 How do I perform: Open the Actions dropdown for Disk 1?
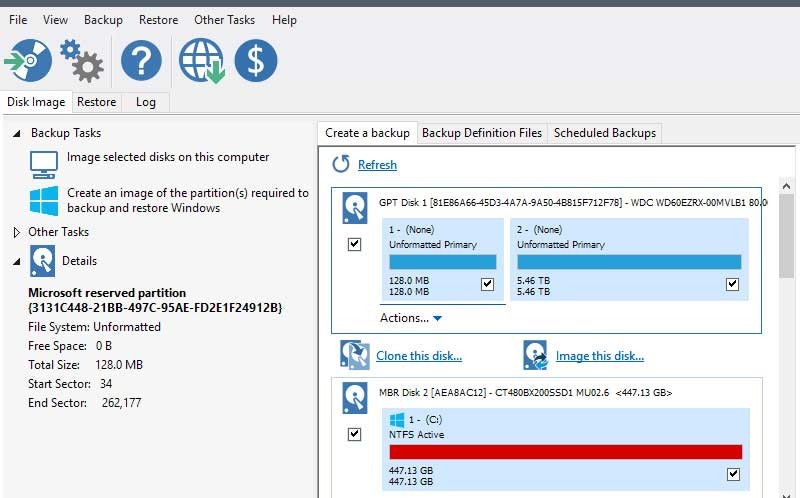point(410,318)
